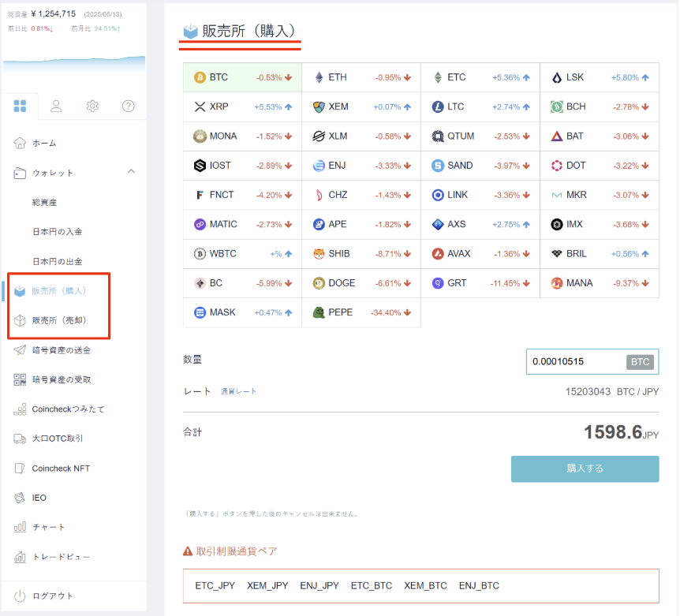Click the ETC_JPY restricted pair text

(215, 586)
